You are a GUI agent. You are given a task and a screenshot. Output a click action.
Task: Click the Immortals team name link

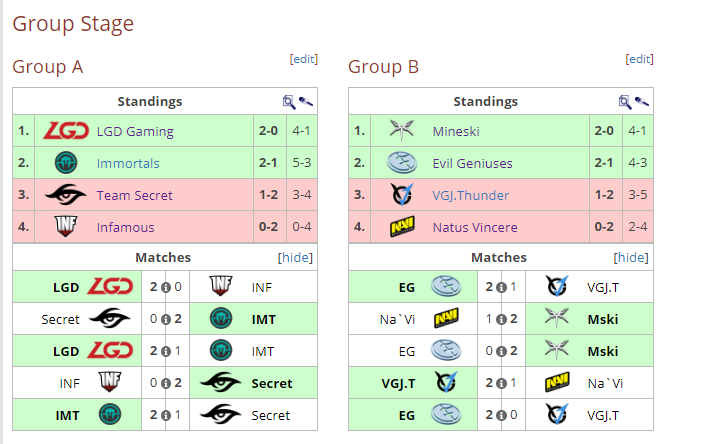click(x=128, y=163)
